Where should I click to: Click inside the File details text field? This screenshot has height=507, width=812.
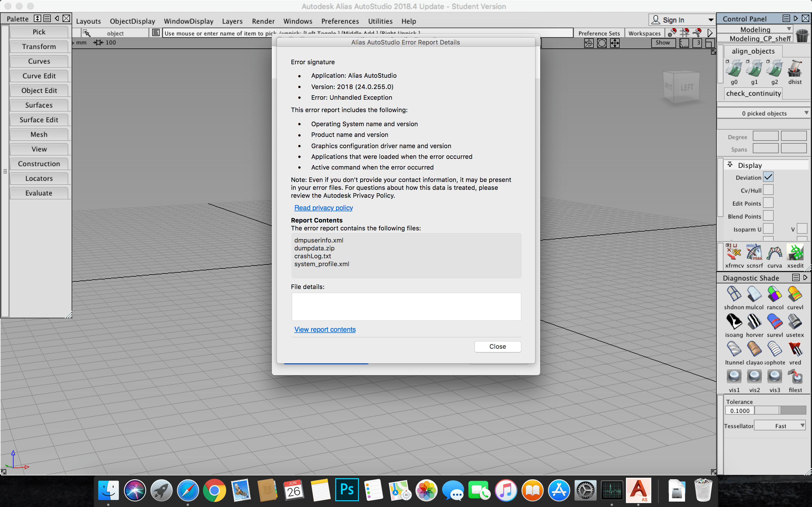pos(406,306)
